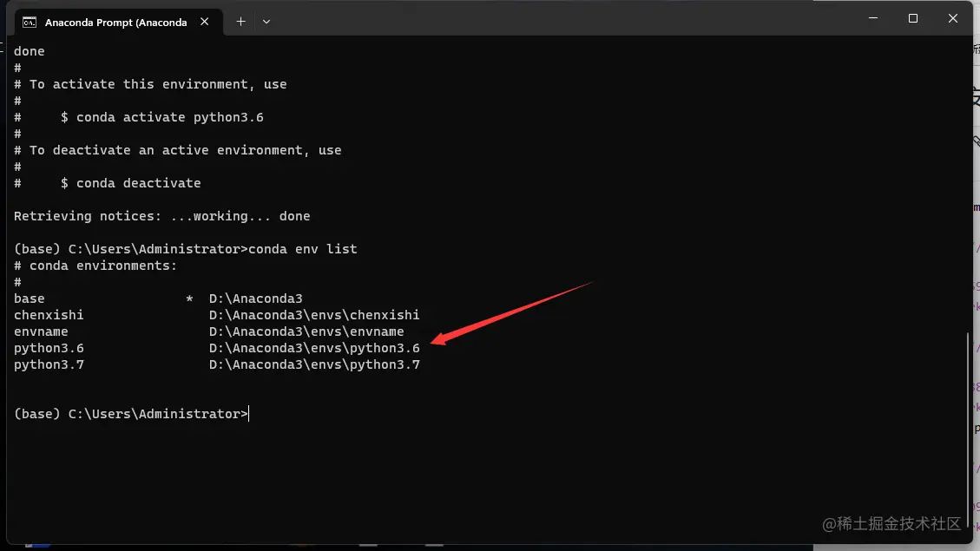Click path 'D:\Anaconda3\envs\python3.7'
Image resolution: width=980 pixels, height=551 pixels.
click(314, 364)
